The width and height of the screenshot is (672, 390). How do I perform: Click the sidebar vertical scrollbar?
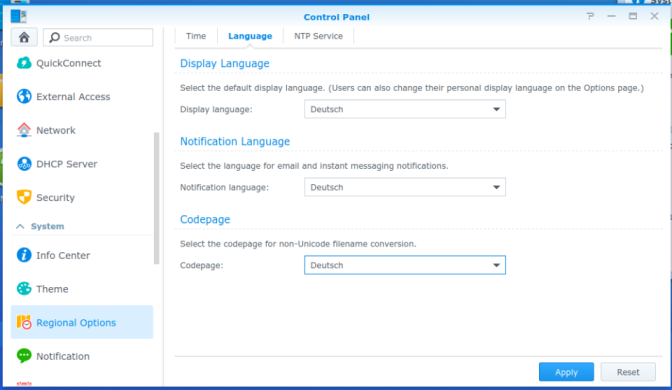tap(156, 198)
